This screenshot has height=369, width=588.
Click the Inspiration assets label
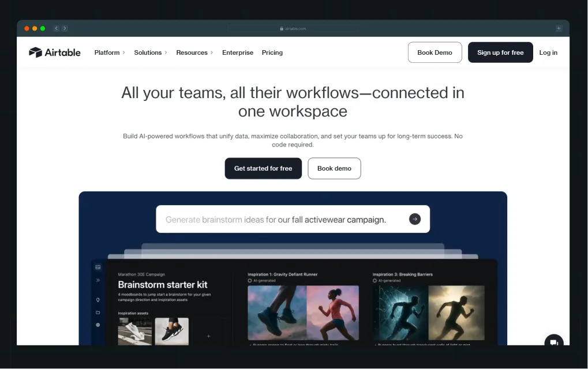click(133, 313)
